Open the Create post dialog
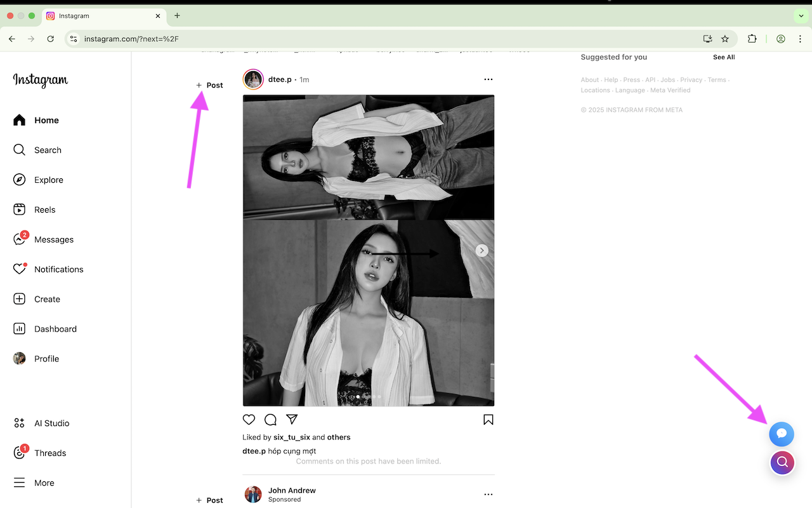Viewport: 812px width, 508px height. click(46, 298)
